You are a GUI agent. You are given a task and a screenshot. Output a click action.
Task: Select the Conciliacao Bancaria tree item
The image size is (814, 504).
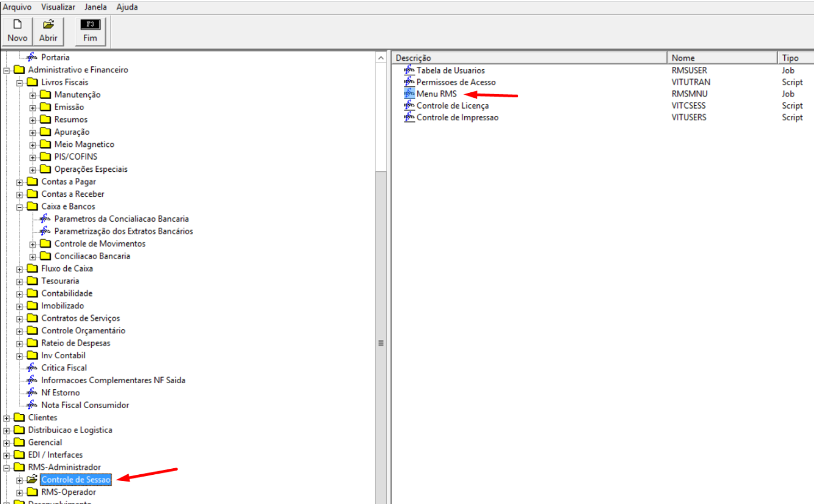pyautogui.click(x=92, y=256)
